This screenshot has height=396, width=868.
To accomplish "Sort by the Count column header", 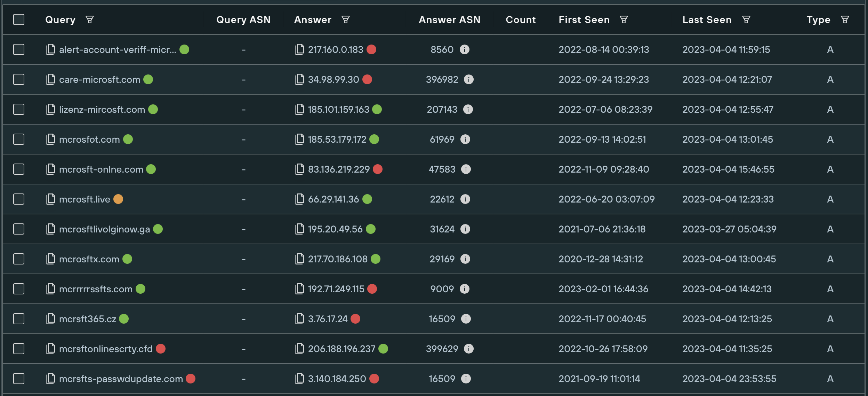I will (520, 19).
